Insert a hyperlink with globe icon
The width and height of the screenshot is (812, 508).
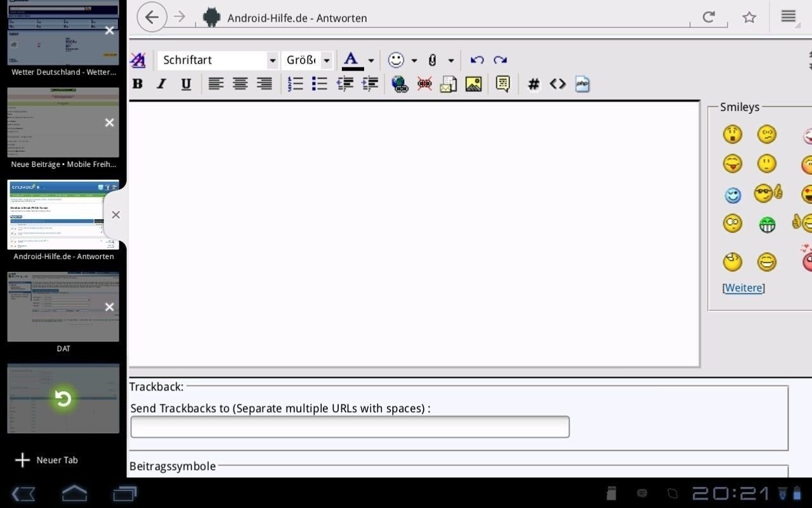(x=400, y=84)
